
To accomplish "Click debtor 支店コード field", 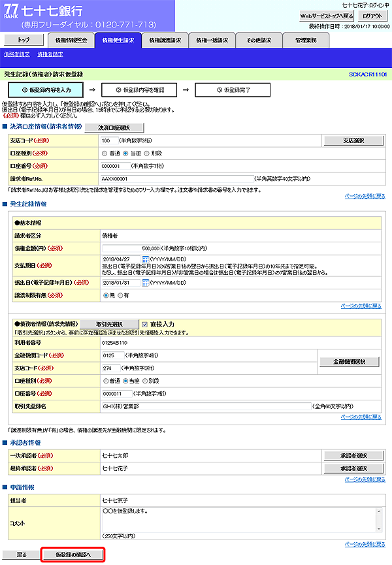I will click(x=111, y=368).
